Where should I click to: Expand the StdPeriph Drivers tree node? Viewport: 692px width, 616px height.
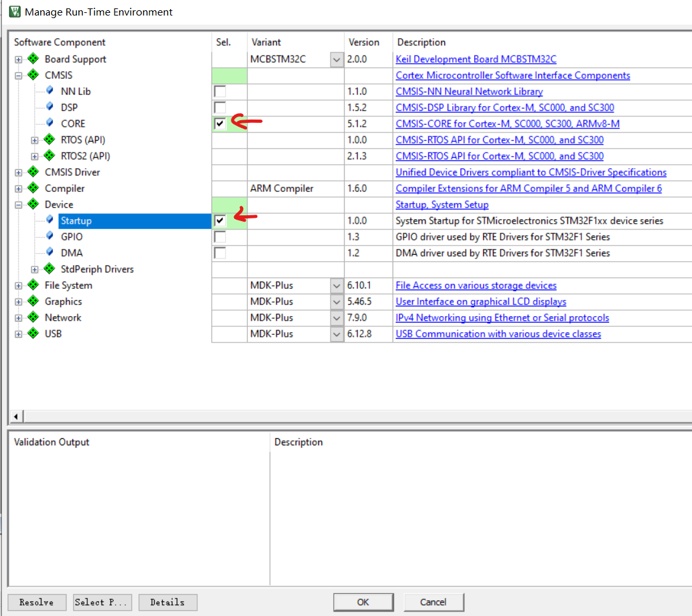(34, 270)
